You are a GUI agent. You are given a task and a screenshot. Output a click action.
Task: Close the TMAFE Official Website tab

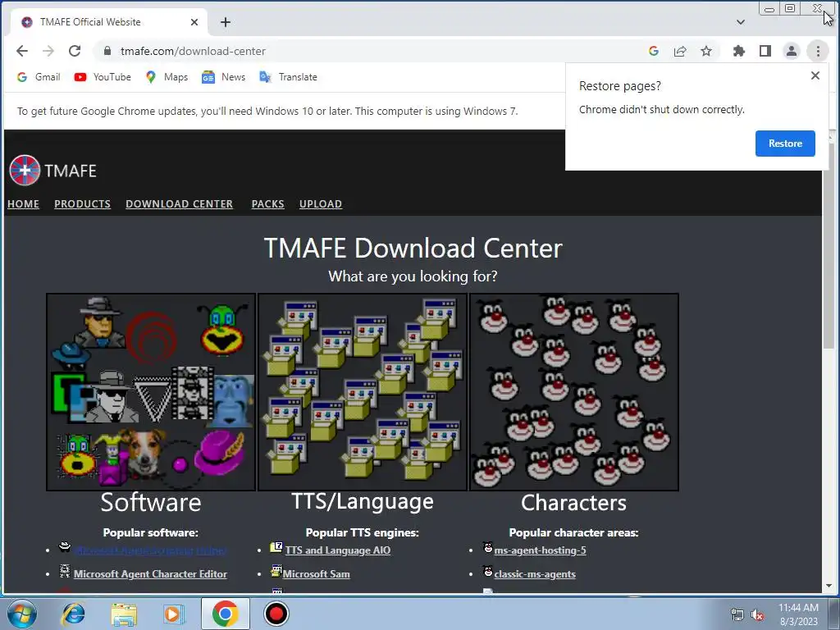(x=194, y=22)
